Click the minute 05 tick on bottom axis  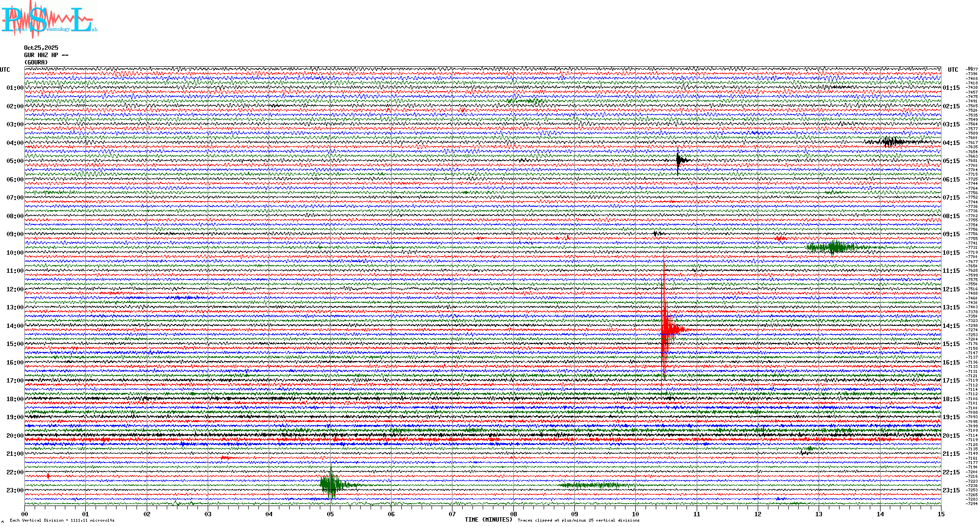330,514
